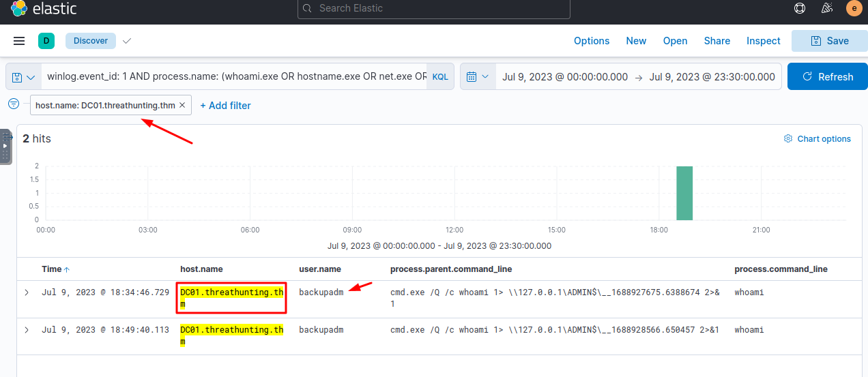Screen dimensions: 868x377
Task: Open the hamburger navigation menu
Action: 19,41
